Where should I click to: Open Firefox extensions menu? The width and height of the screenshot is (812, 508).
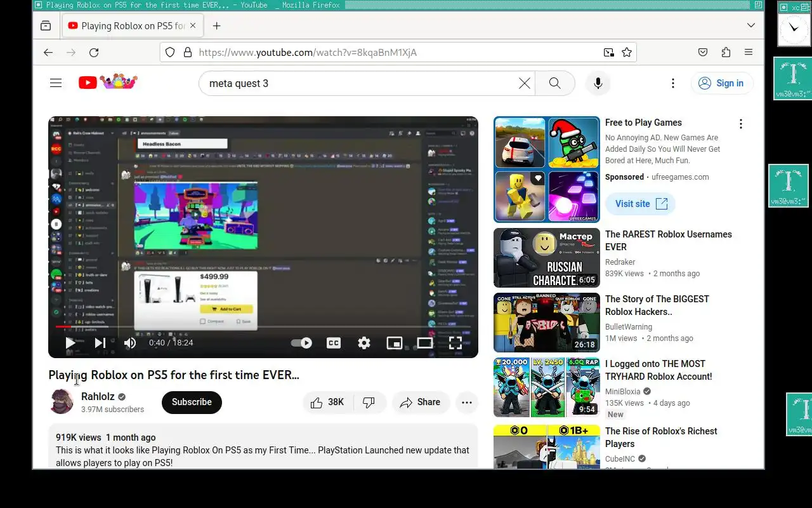pos(726,53)
